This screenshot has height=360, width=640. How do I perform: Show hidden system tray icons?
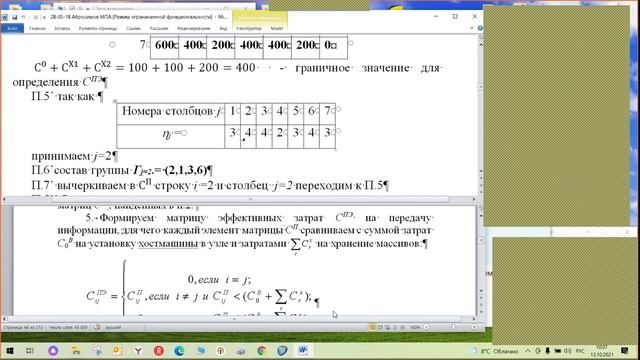click(x=528, y=351)
